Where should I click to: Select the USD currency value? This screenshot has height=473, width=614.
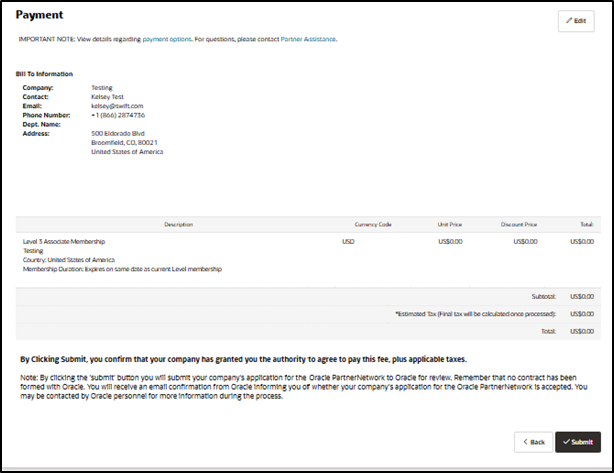click(x=348, y=242)
